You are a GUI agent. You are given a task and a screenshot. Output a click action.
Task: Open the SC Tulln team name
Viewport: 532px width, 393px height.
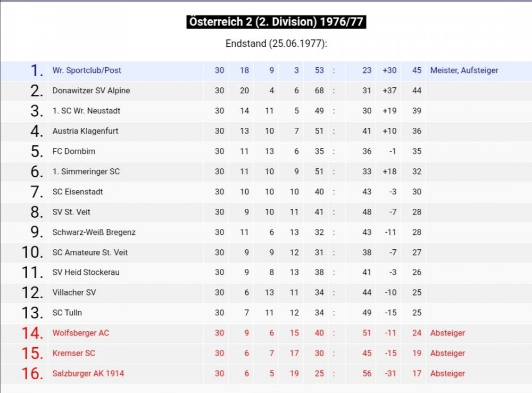pyautogui.click(x=67, y=313)
